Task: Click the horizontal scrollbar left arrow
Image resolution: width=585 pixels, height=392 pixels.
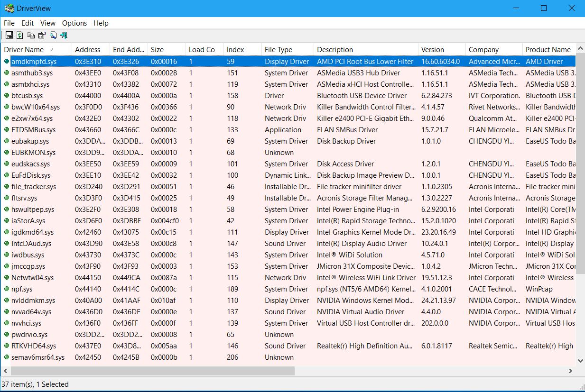Action: 5,371
